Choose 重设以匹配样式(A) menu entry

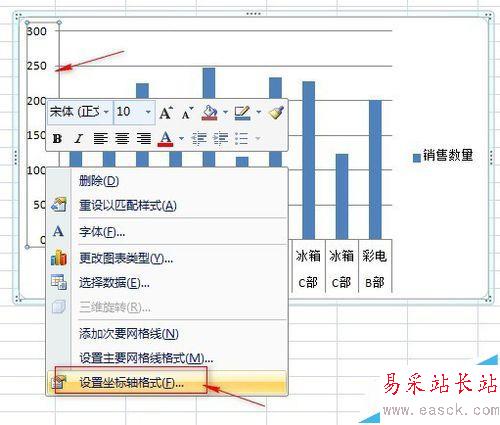(167, 205)
